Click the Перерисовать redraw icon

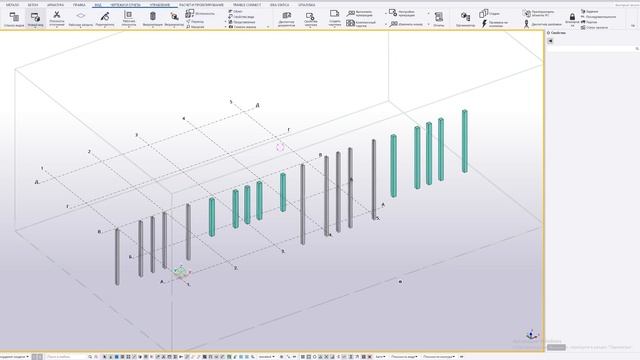(x=105, y=16)
